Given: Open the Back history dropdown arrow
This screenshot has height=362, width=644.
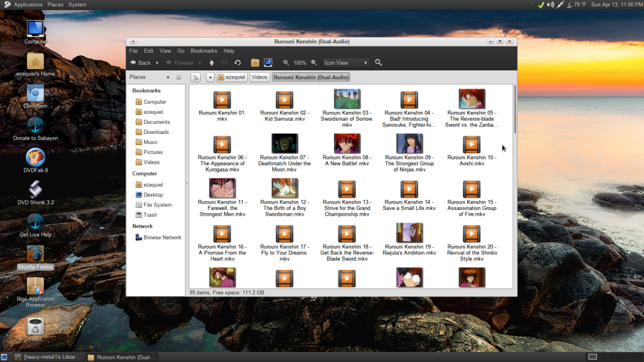Looking at the screenshot, I should point(157,63).
